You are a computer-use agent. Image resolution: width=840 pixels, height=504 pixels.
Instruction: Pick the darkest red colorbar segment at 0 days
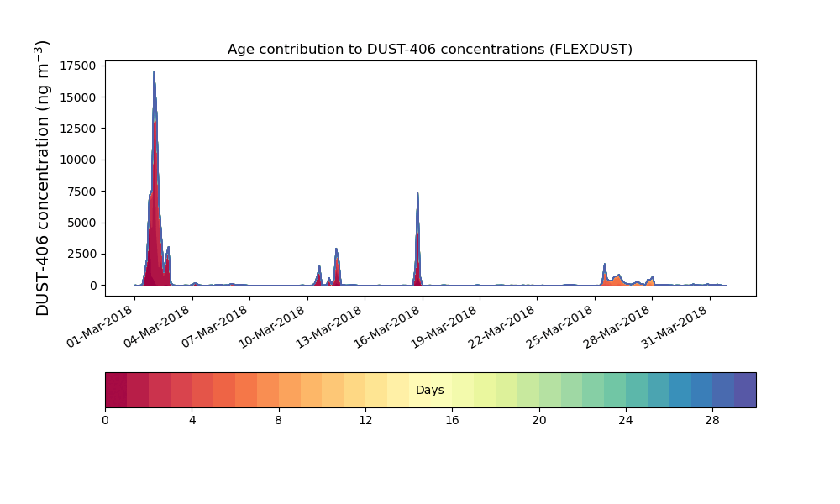pyautogui.click(x=116, y=390)
